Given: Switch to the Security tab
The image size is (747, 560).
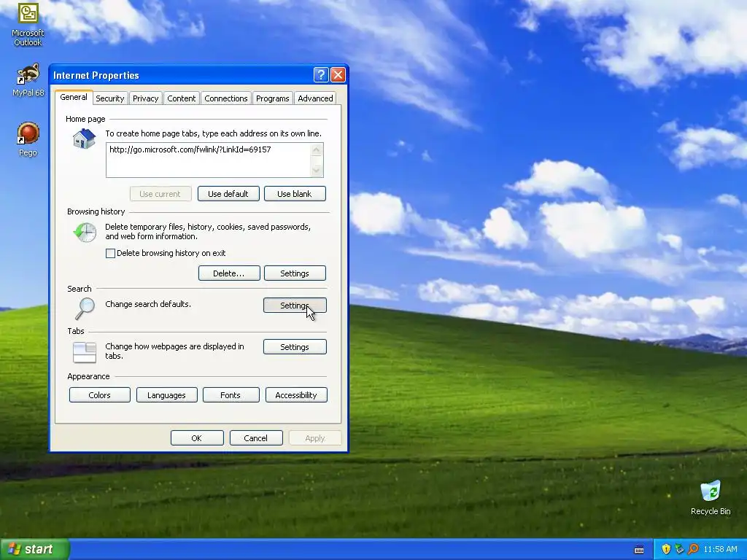Looking at the screenshot, I should (x=109, y=98).
